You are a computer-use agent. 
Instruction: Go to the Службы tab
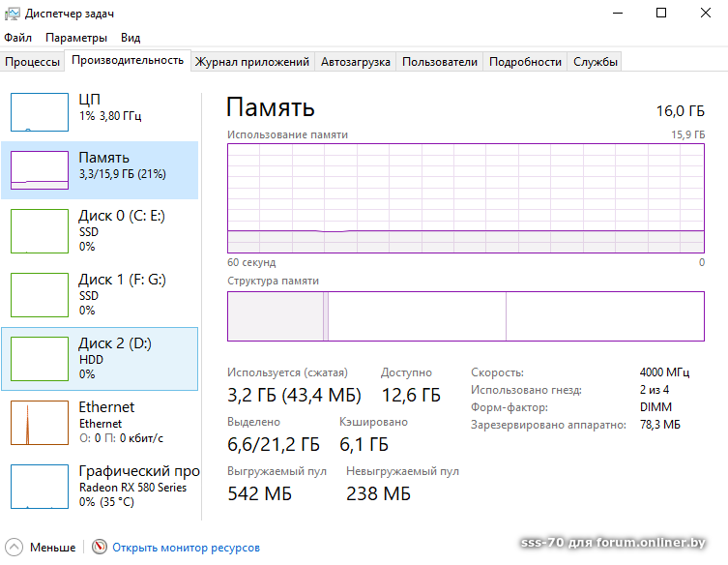click(x=596, y=62)
